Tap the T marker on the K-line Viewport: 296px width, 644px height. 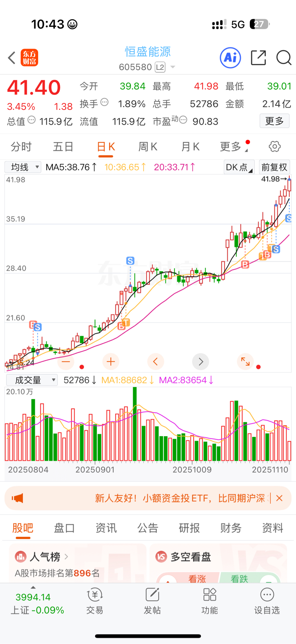tap(126, 322)
